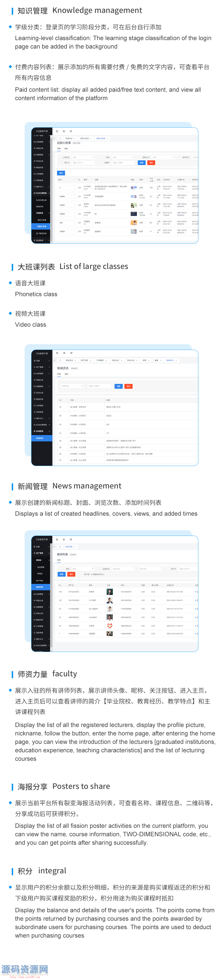223x980 pixels.
Task: Click blue 搜索 button in teacher list screenshot
Action: 62,574
